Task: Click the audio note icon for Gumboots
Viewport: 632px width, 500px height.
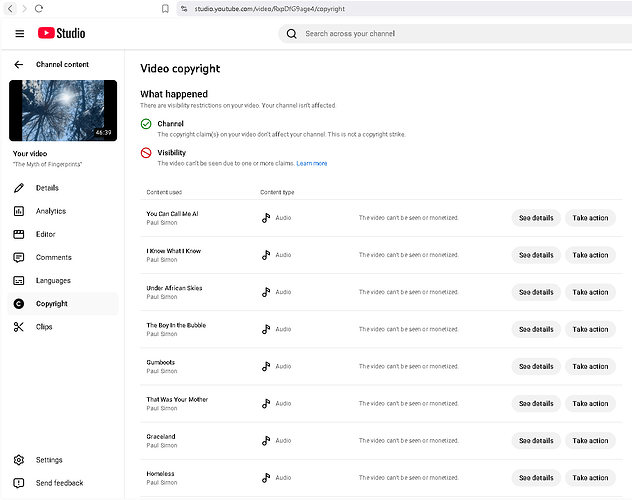Action: pyautogui.click(x=266, y=367)
